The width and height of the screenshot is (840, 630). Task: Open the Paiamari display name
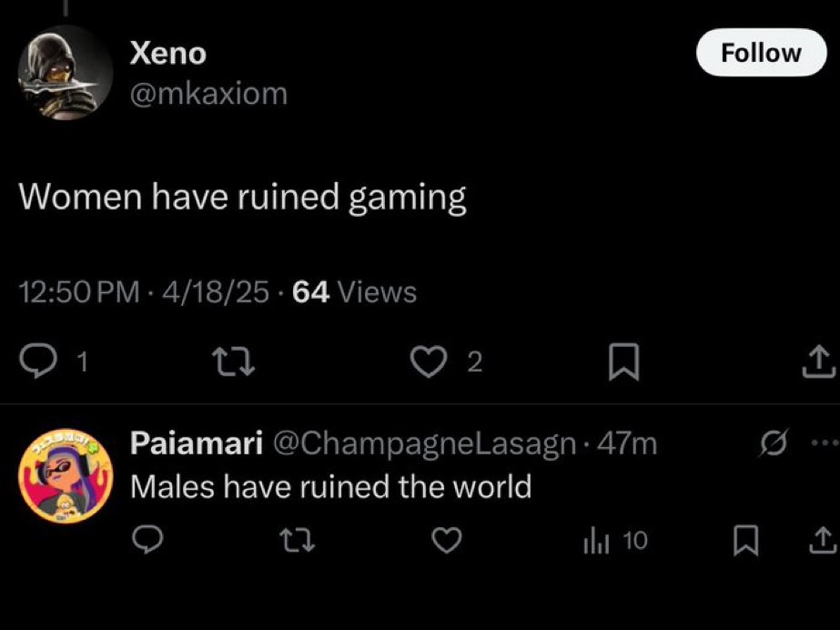197,443
